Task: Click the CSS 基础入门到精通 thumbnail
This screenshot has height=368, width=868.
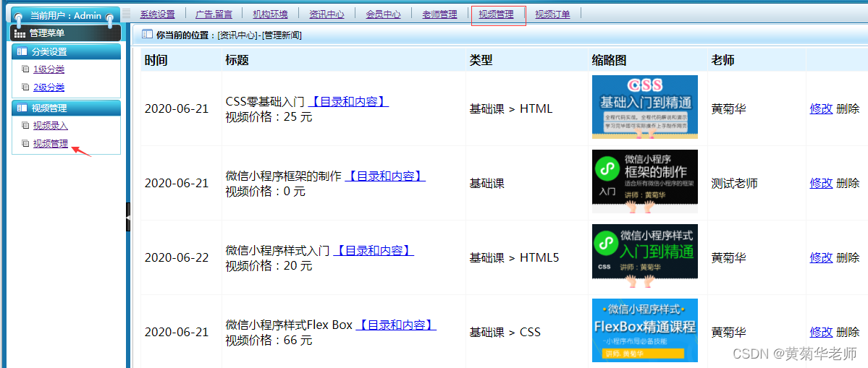Action: click(x=644, y=106)
